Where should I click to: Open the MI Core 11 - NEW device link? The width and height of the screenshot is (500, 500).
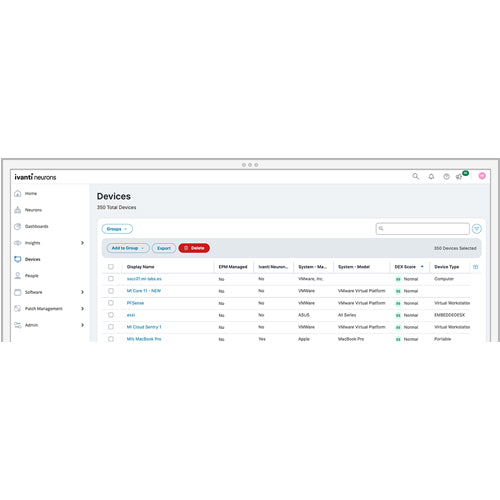(144, 291)
